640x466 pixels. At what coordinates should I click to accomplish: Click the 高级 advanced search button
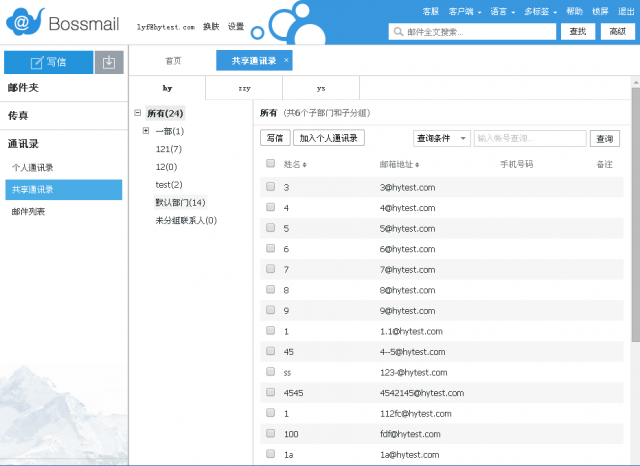click(618, 31)
